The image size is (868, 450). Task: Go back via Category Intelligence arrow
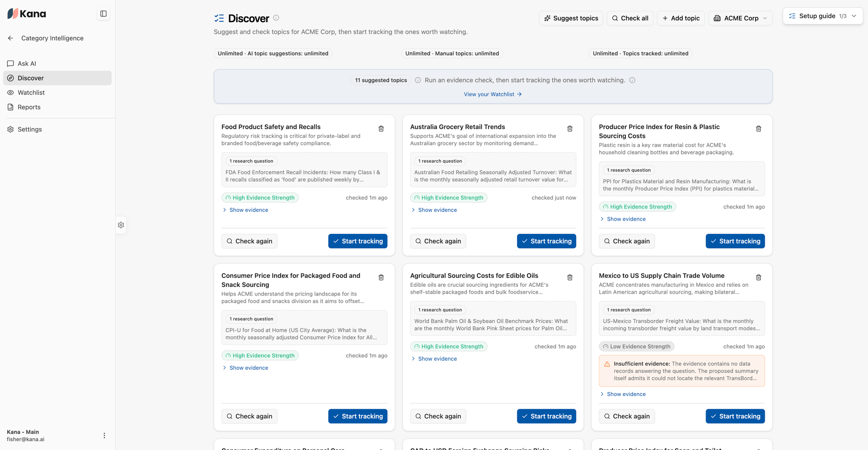(x=10, y=38)
